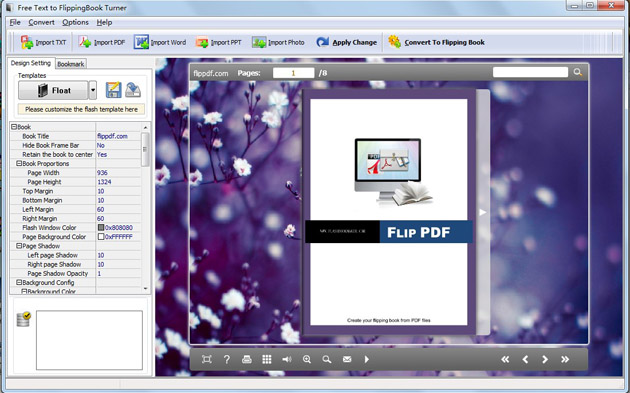The height and width of the screenshot is (393, 630).
Task: Click the Apply Change button
Action: click(346, 42)
